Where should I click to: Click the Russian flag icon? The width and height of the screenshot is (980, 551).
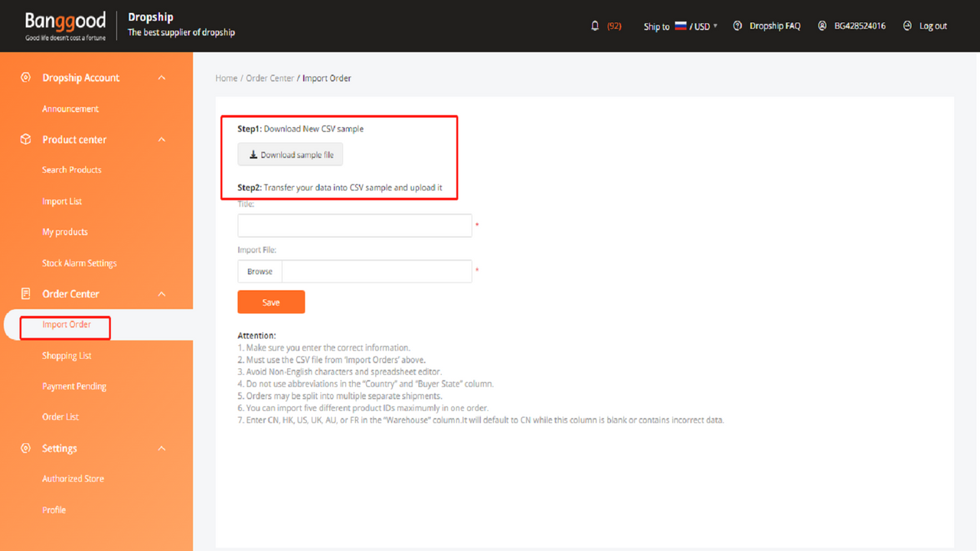(x=681, y=26)
